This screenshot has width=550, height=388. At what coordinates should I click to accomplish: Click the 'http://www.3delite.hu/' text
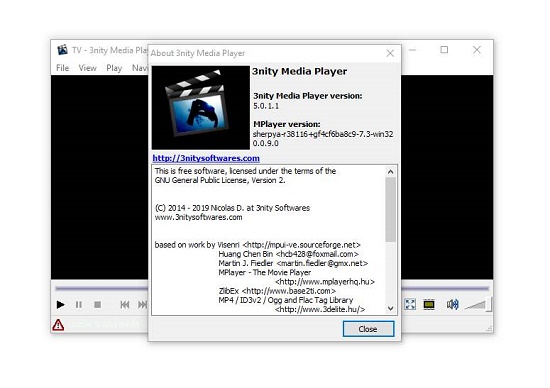320,309
